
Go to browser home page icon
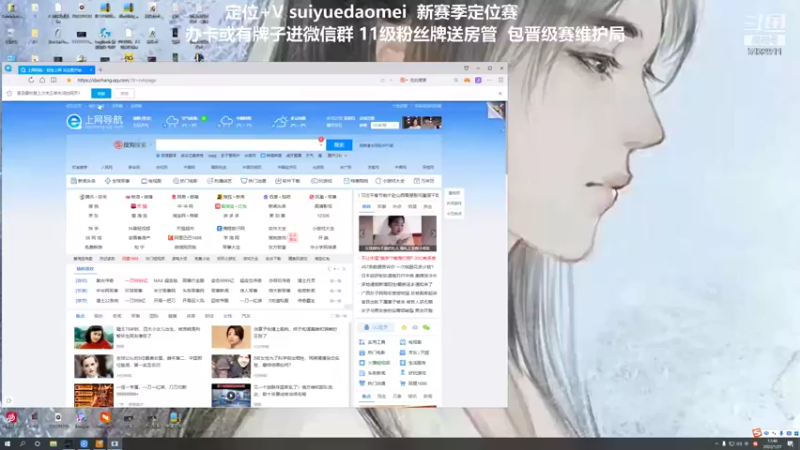pos(42,80)
